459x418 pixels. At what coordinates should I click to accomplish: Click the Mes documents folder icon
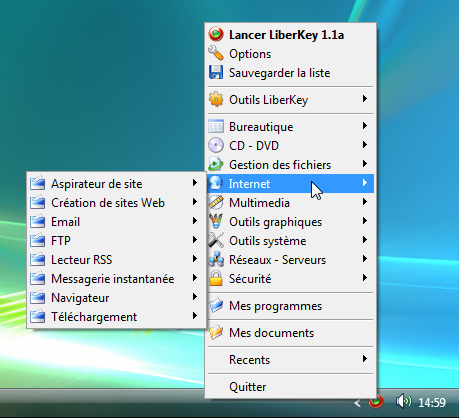(x=216, y=332)
